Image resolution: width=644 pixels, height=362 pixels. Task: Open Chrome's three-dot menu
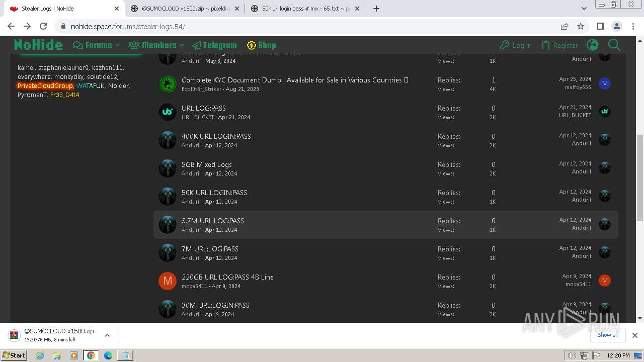[x=632, y=26]
